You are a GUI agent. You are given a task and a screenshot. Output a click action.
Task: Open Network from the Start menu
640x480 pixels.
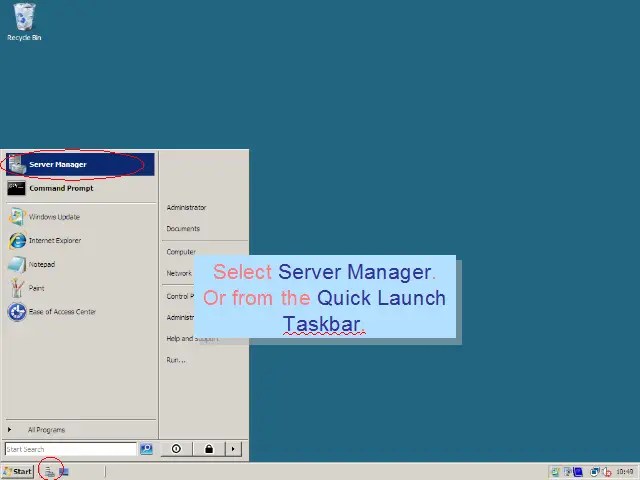[x=179, y=273]
